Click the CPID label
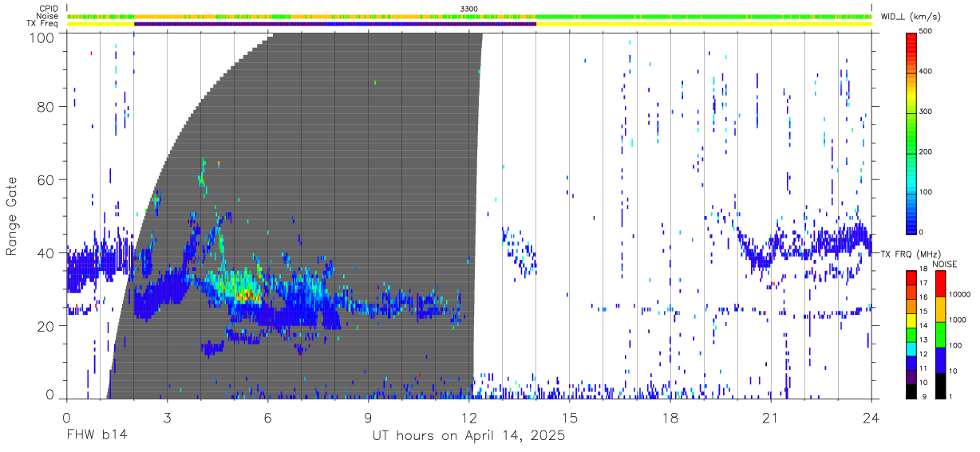Viewport: 980px width, 452px height. pos(48,8)
